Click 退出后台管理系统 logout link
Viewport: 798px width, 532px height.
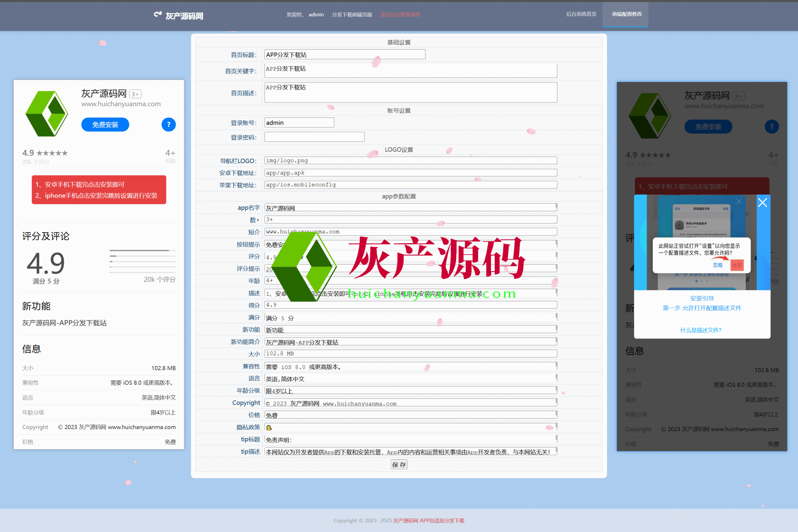click(400, 15)
